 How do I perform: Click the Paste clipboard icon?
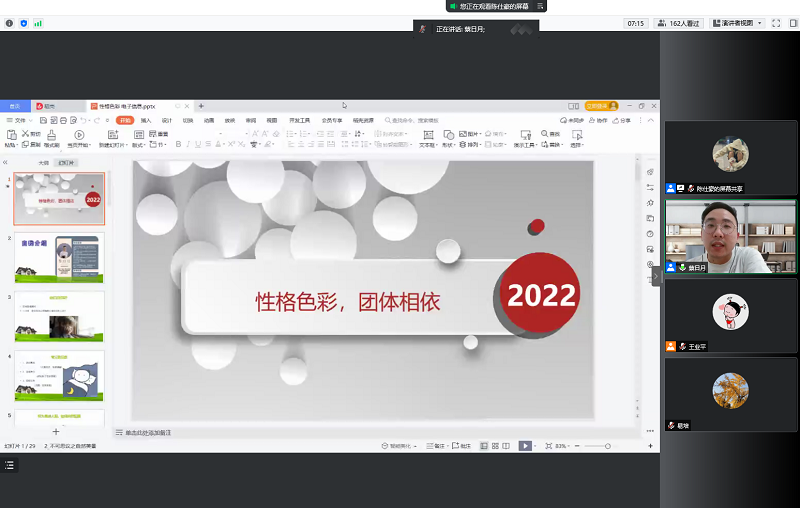[11, 134]
